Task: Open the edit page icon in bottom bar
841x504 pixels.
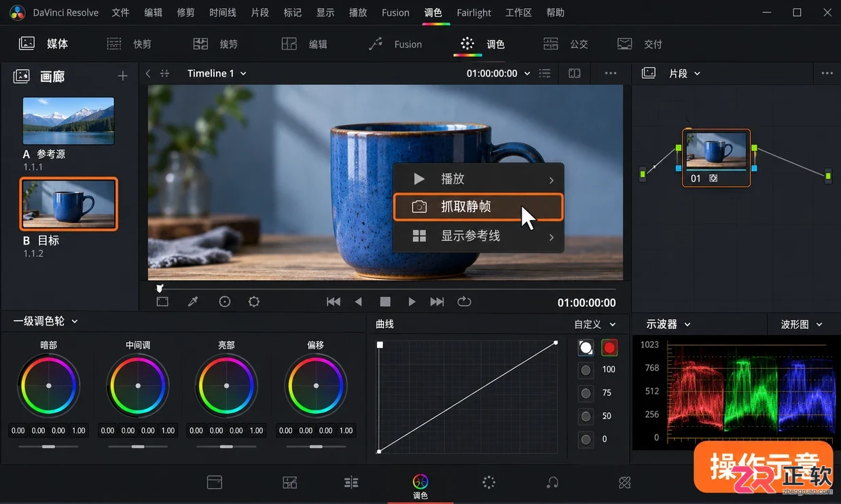Action: click(x=351, y=482)
